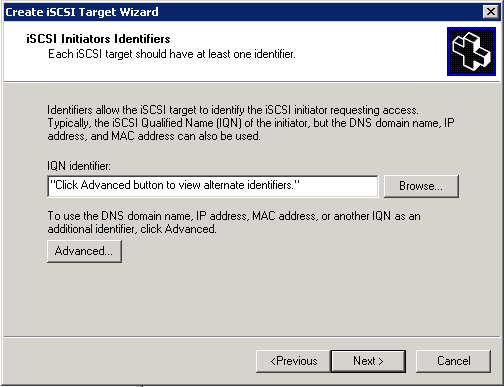
Task: Click the 'To use the DNS domain name' text
Action: [233, 216]
